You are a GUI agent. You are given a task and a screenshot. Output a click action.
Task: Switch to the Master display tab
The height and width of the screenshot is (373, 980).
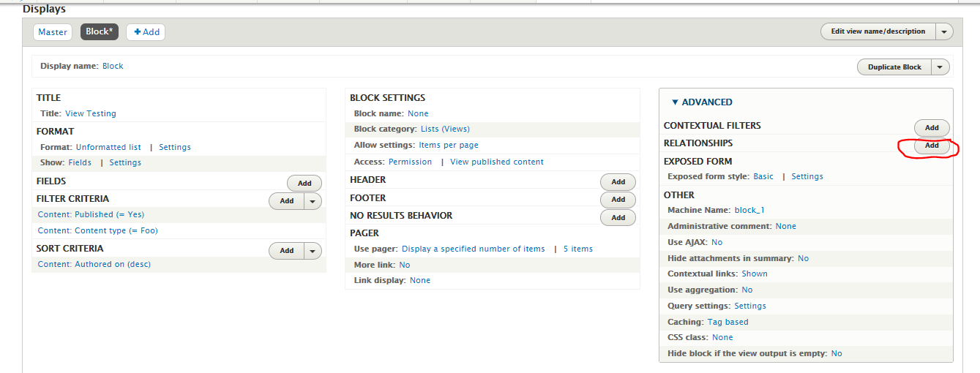point(53,32)
